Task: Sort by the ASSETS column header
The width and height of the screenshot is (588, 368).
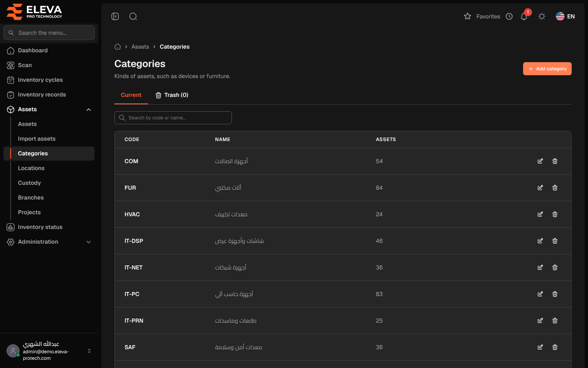Action: click(x=386, y=139)
